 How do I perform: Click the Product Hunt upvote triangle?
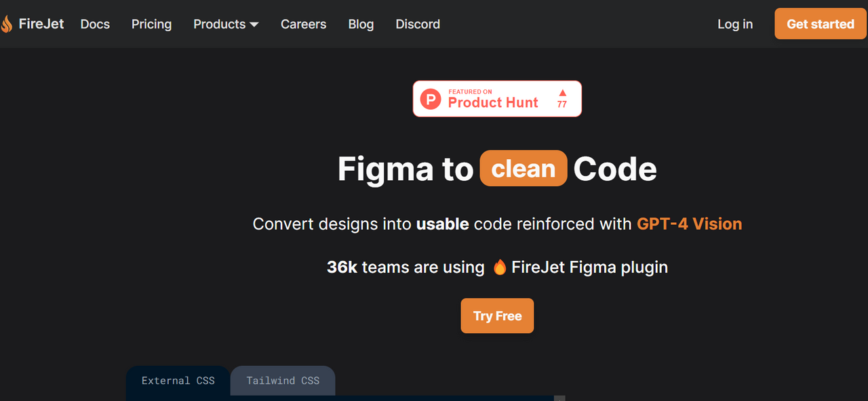[562, 92]
